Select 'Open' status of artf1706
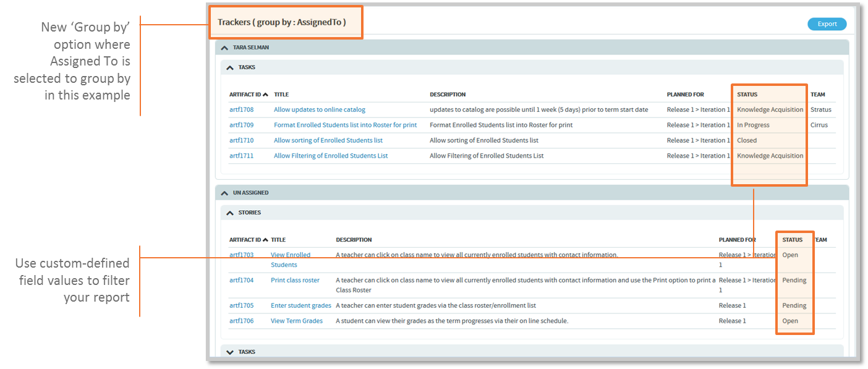Screen dimensions: 868x369 pyautogui.click(x=790, y=321)
